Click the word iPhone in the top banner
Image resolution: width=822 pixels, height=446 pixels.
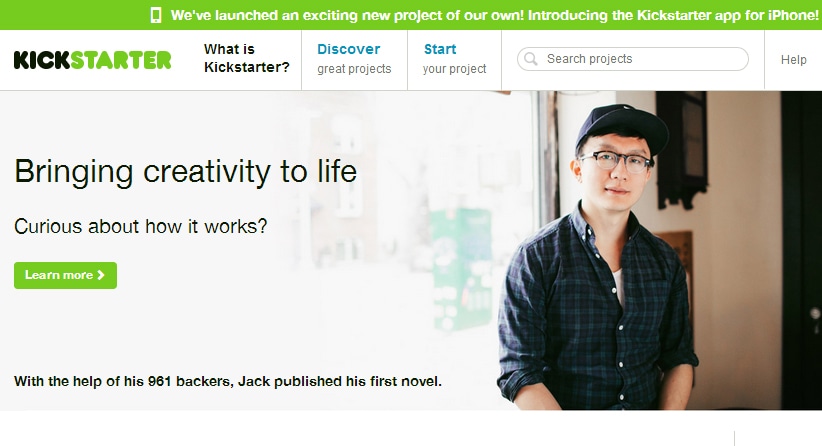pos(789,15)
